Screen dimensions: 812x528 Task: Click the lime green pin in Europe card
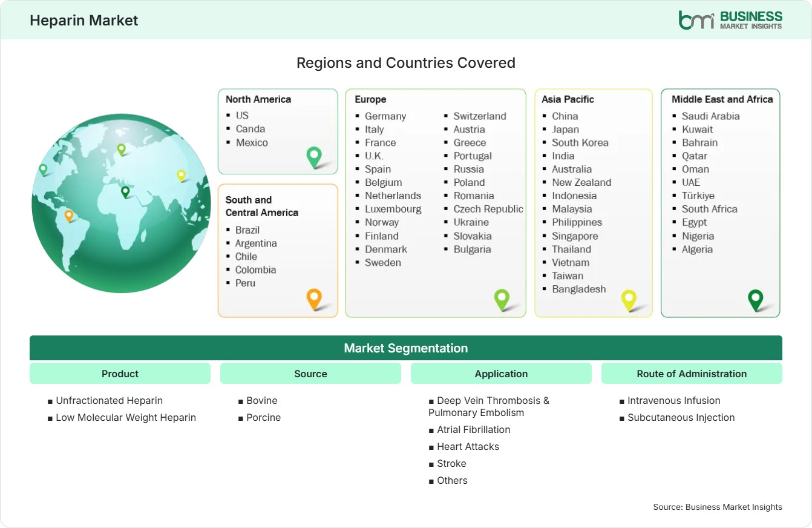[502, 299]
